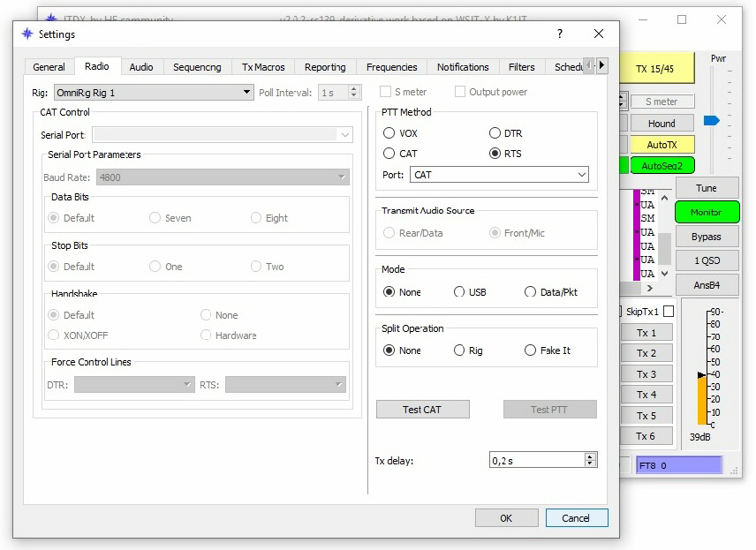Screen dimensions: 756x550
Task: Click the Settings window title icon
Action: [26, 34]
